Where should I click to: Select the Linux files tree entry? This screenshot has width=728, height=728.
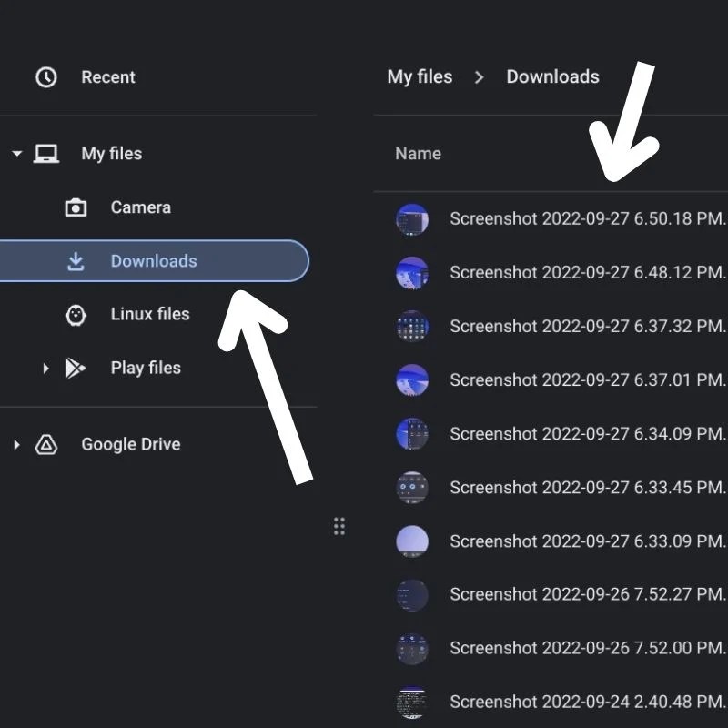click(149, 314)
